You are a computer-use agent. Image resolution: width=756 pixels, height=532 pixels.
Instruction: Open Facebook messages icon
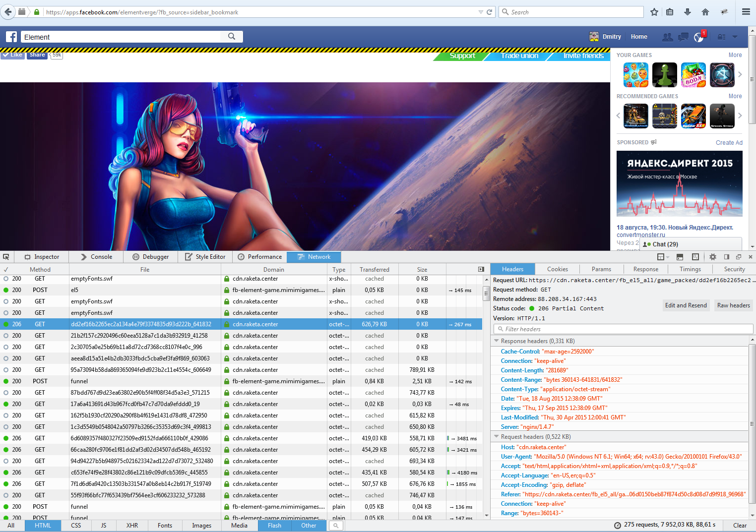tap(683, 37)
